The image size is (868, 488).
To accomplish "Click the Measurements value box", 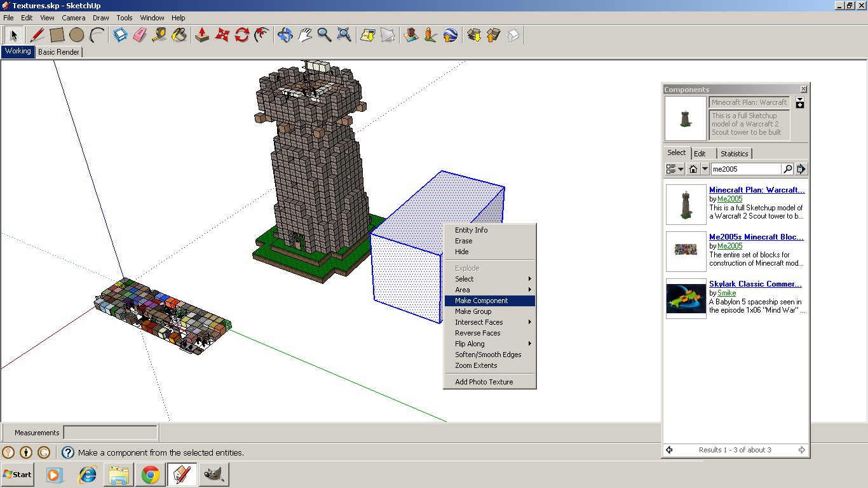I will pos(111,433).
